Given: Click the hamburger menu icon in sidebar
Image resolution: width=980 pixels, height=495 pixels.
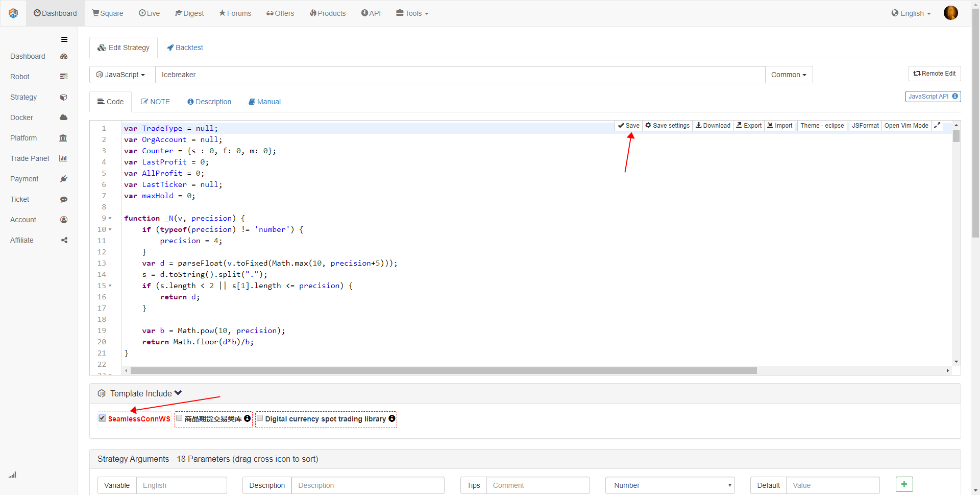Looking at the screenshot, I should click(x=64, y=39).
